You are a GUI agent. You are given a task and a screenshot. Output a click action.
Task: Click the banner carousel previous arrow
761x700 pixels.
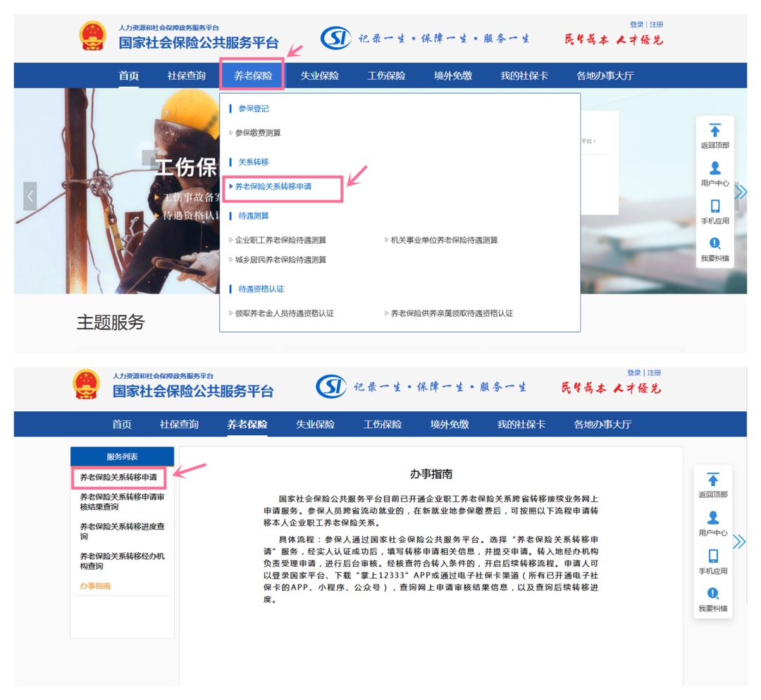[x=30, y=196]
